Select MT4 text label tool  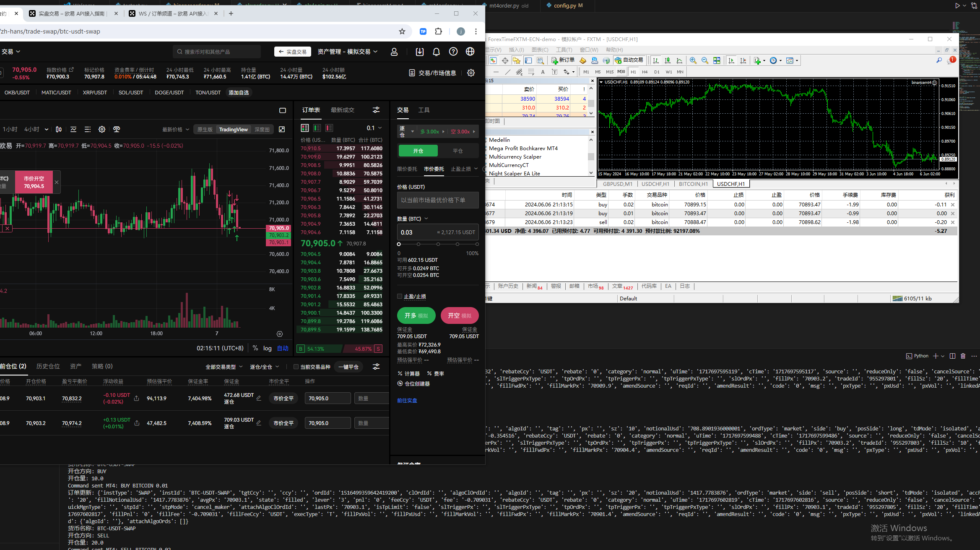point(543,72)
